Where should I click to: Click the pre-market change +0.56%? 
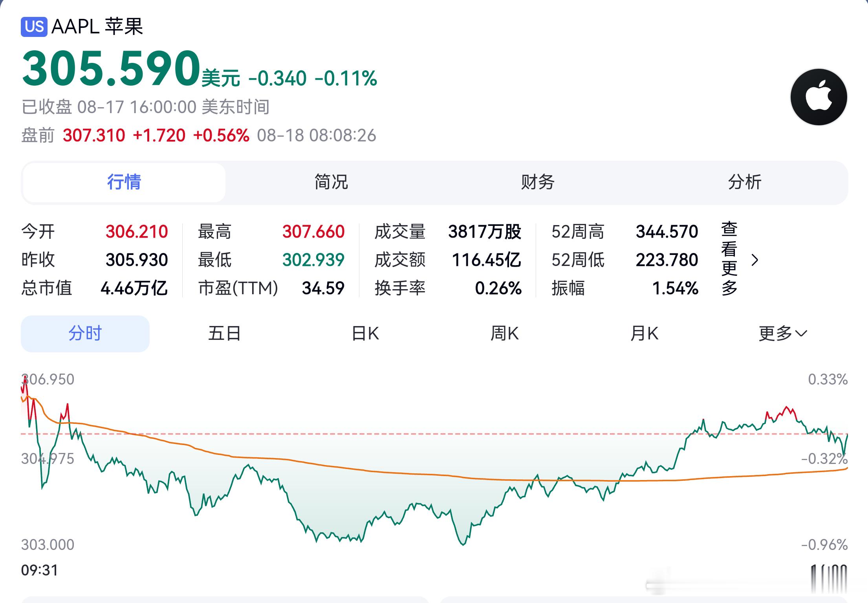[x=221, y=136]
